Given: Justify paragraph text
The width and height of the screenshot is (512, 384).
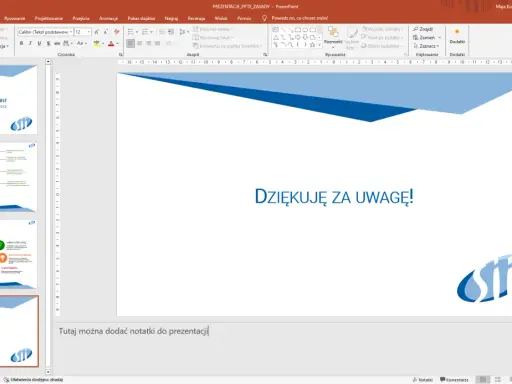Looking at the screenshot, I should (x=158, y=43).
